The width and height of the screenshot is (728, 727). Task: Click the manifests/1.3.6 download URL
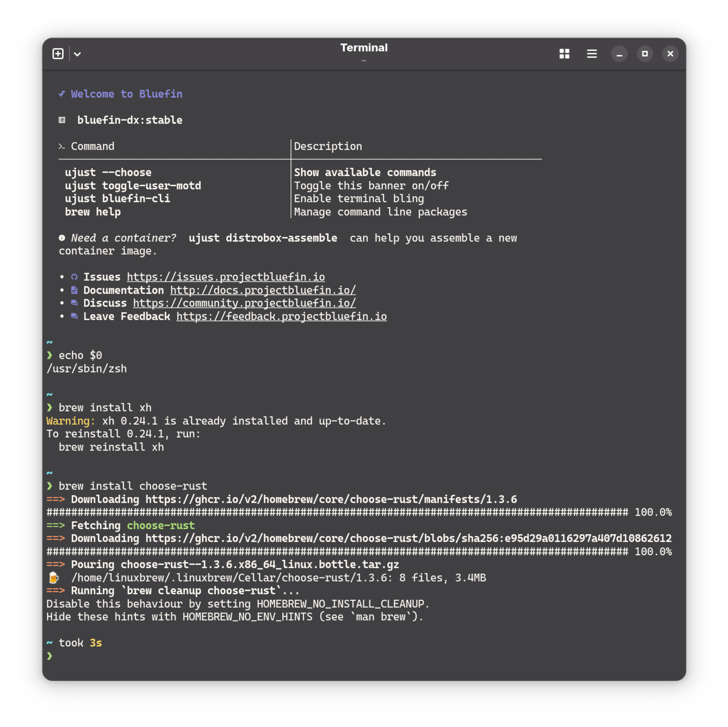331,499
